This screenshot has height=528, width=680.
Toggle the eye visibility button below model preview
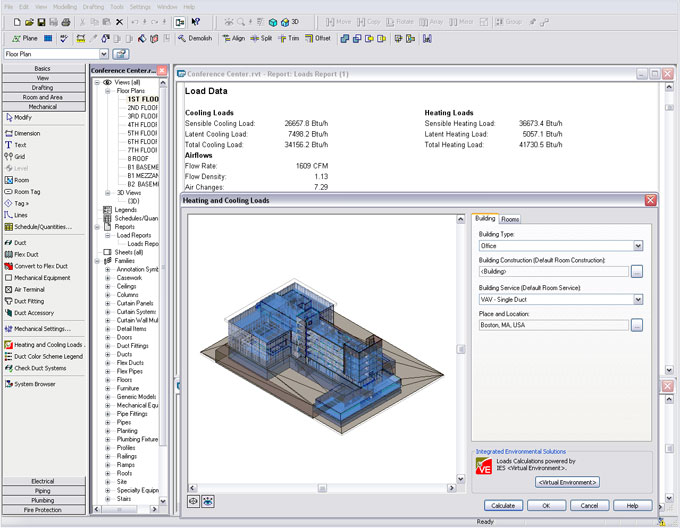tap(193, 501)
